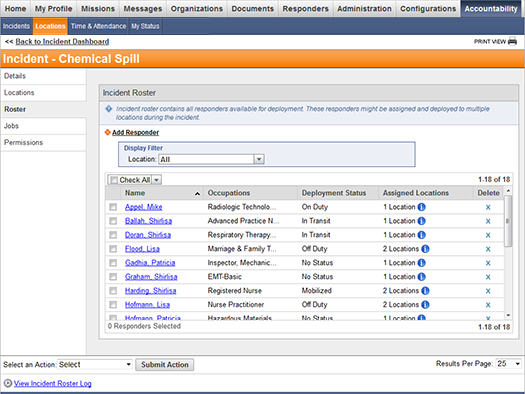Screen dimensions: 525x394
Task: Click the Print View printer icon
Action: pos(512,42)
